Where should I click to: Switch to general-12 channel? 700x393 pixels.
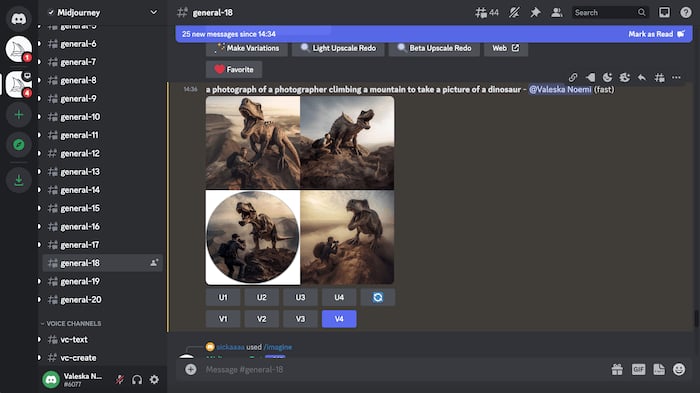point(102,154)
